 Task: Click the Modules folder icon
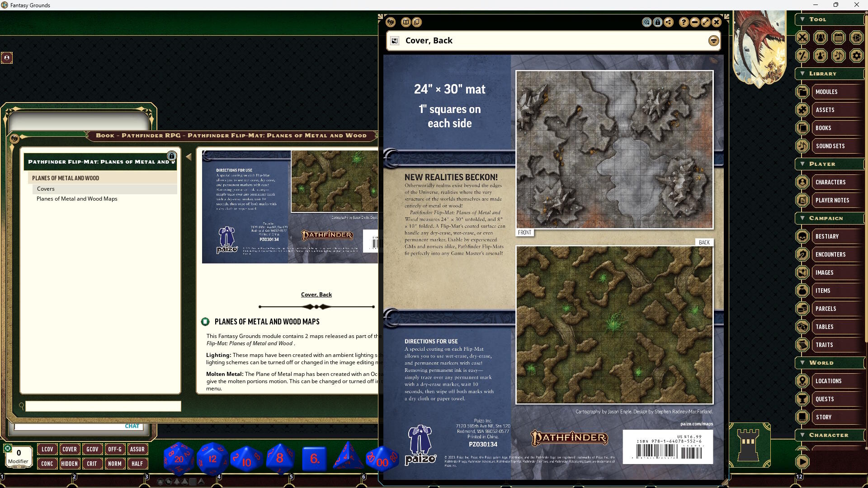click(x=802, y=92)
